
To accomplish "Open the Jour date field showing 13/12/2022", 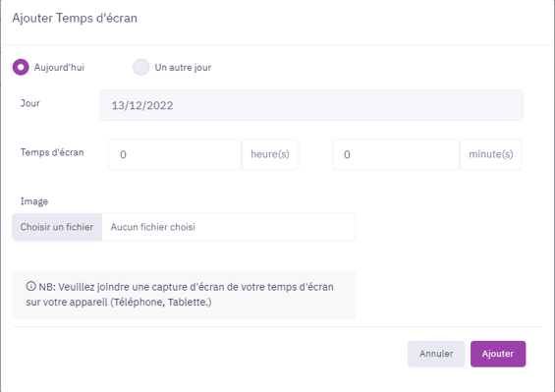I will pos(311,105).
